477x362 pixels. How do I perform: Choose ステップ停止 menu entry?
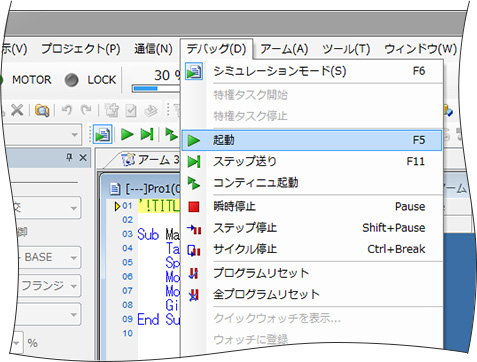(312, 228)
